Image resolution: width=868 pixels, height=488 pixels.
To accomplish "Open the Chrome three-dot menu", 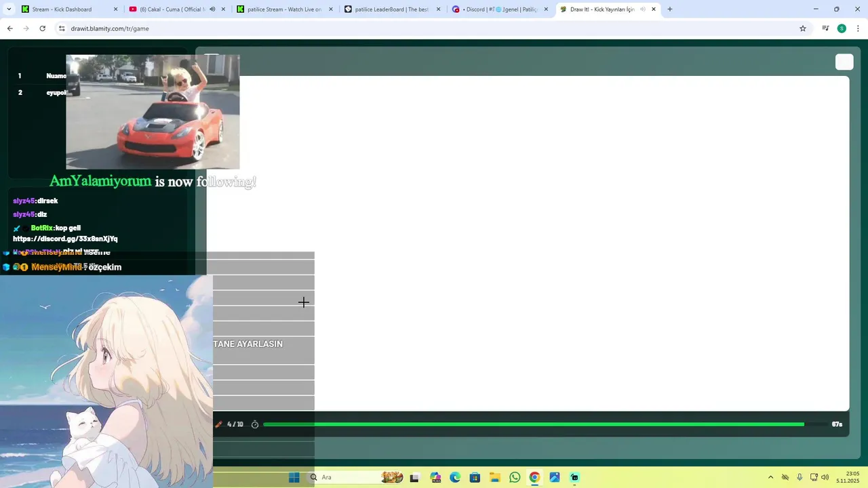I will click(859, 28).
